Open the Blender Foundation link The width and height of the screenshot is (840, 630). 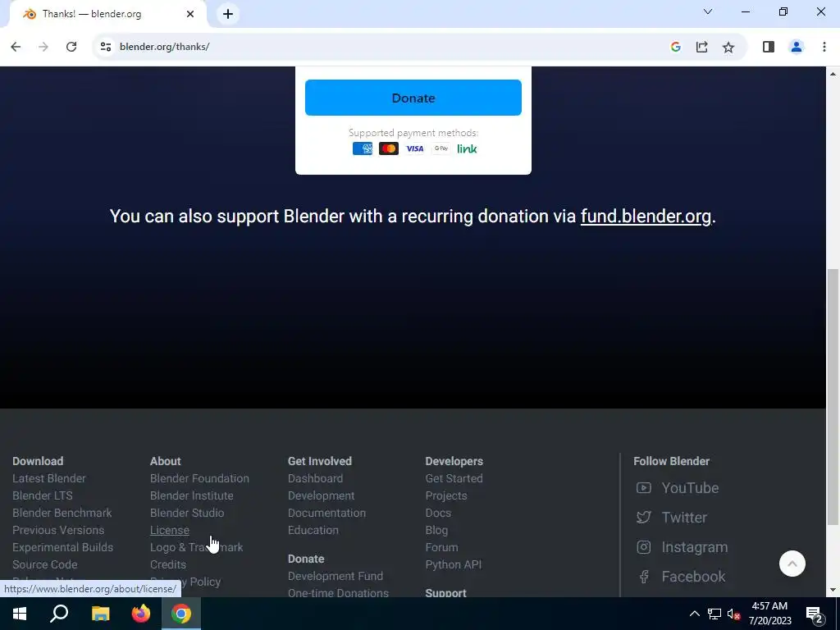(x=199, y=478)
